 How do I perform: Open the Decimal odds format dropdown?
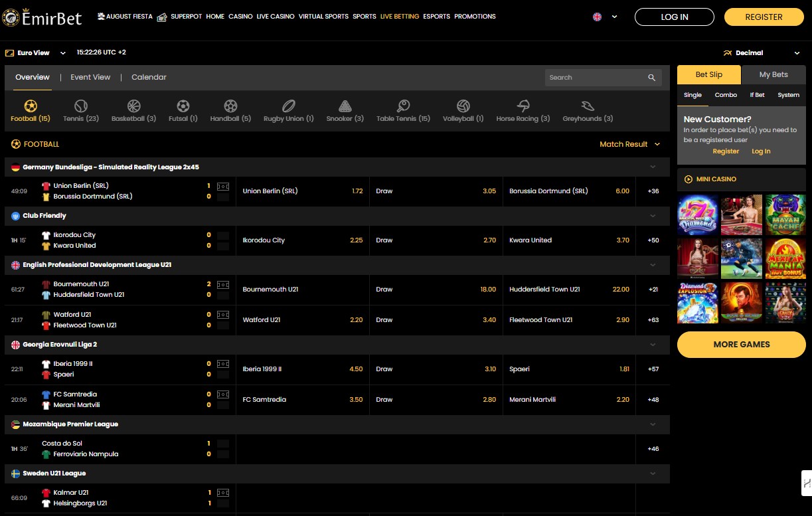coord(762,53)
